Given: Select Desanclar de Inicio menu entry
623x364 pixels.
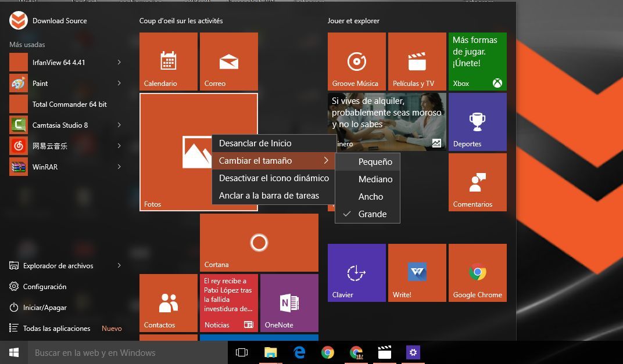Looking at the screenshot, I should tap(274, 143).
